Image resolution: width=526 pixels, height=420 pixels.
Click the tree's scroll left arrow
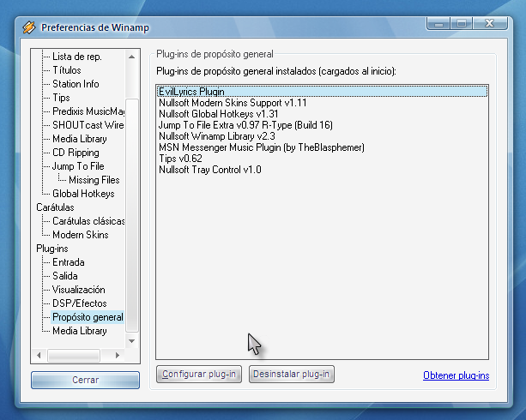tap(39, 356)
